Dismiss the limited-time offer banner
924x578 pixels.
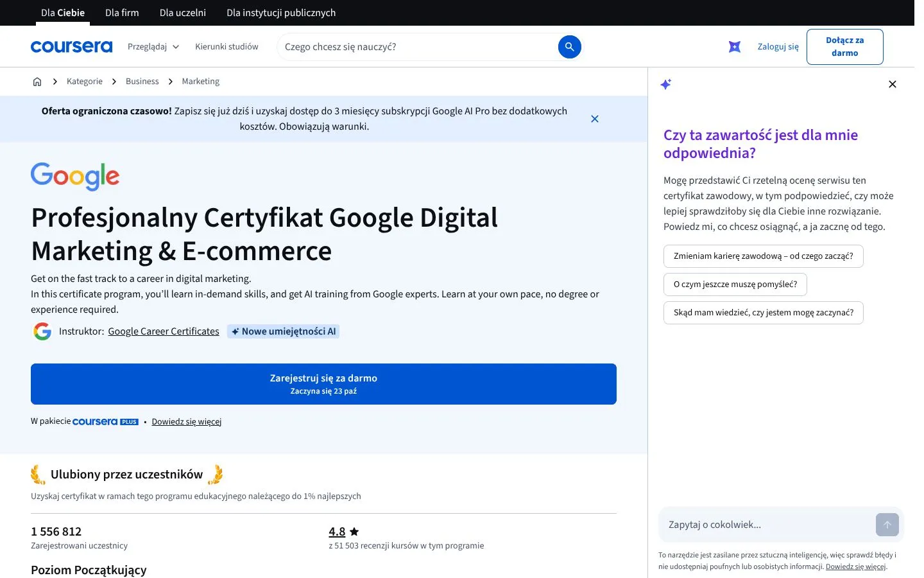[x=595, y=119]
